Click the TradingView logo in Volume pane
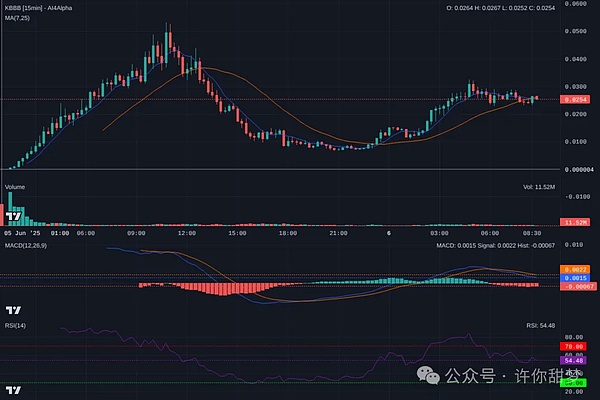Viewport: 600px width, 400px height. point(15,216)
